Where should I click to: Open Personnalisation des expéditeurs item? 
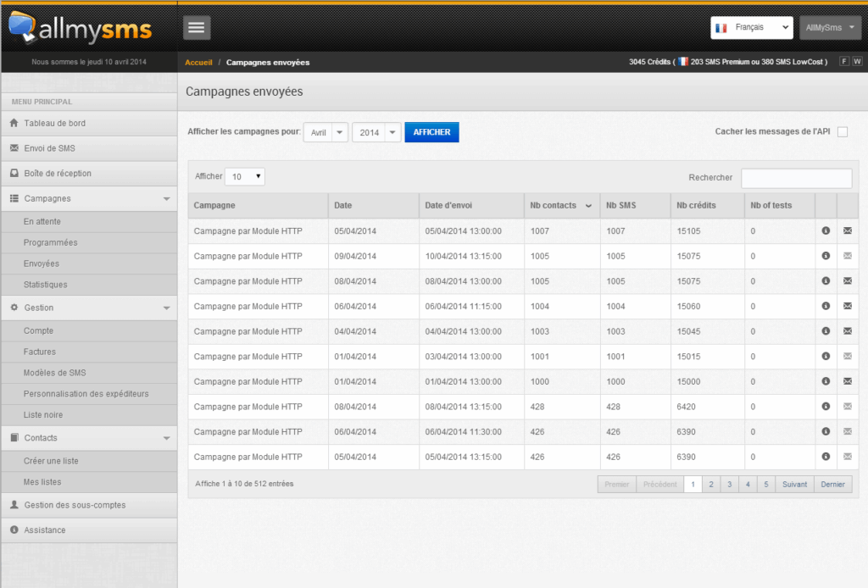tap(89, 393)
